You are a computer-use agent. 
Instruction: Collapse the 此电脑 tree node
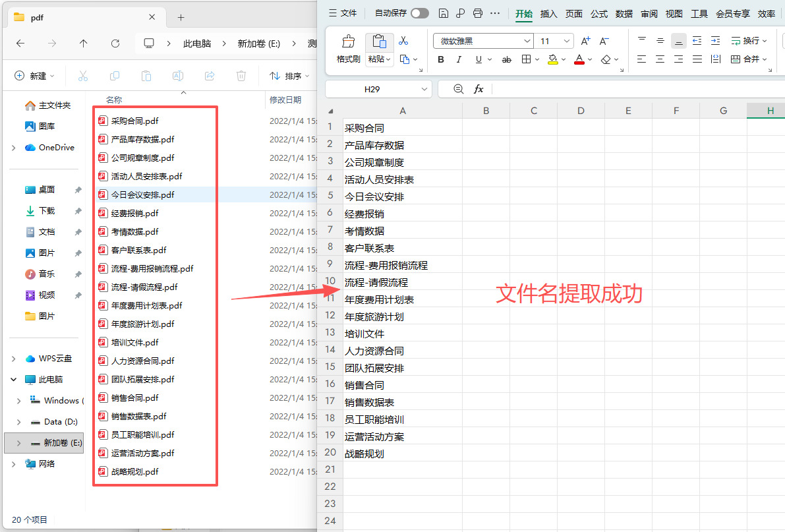point(14,380)
